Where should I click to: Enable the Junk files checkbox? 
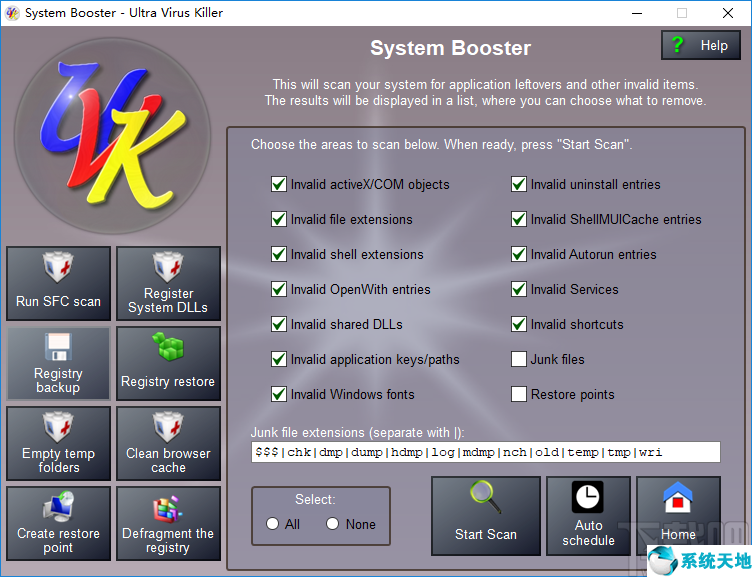tap(519, 359)
